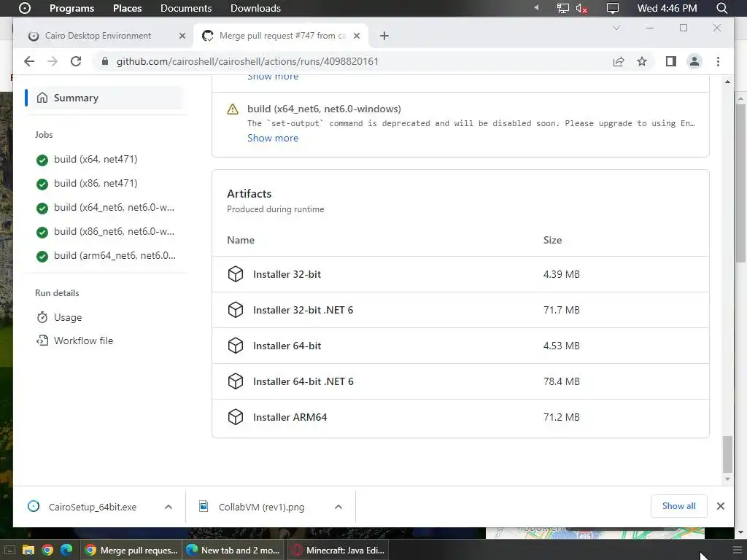Viewport: 747px width, 560px height.
Task: Download Installer 64-bit .NET 6 artifact
Action: (x=303, y=381)
